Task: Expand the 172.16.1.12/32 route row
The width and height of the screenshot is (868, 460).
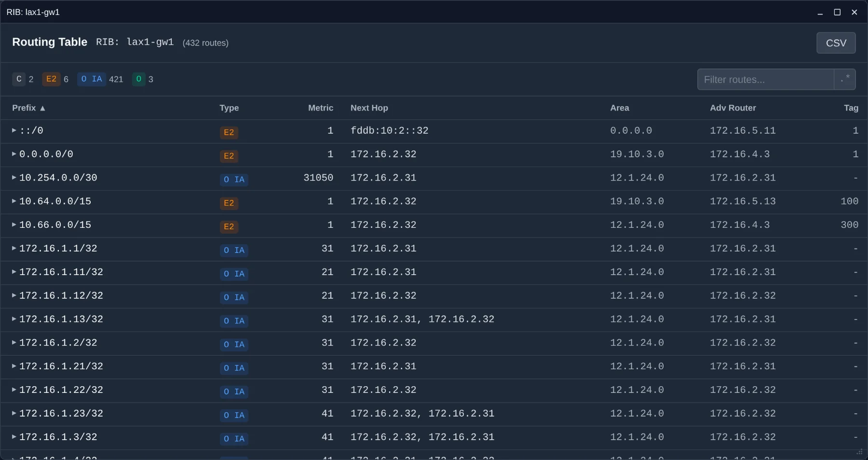Action: (x=14, y=295)
